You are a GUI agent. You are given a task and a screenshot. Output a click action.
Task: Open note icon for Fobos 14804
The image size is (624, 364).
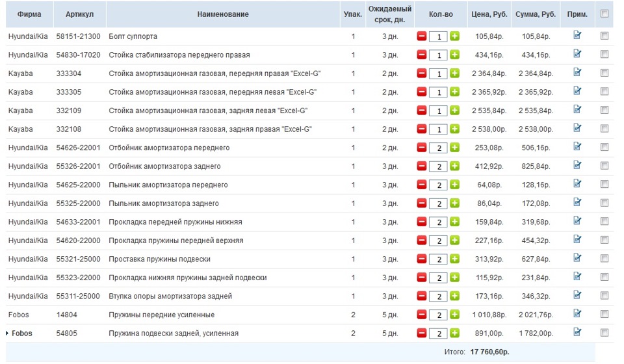pyautogui.click(x=577, y=313)
